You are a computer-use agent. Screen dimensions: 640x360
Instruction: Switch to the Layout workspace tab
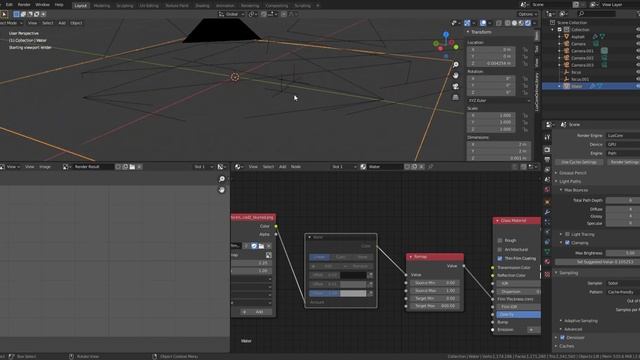pos(80,6)
